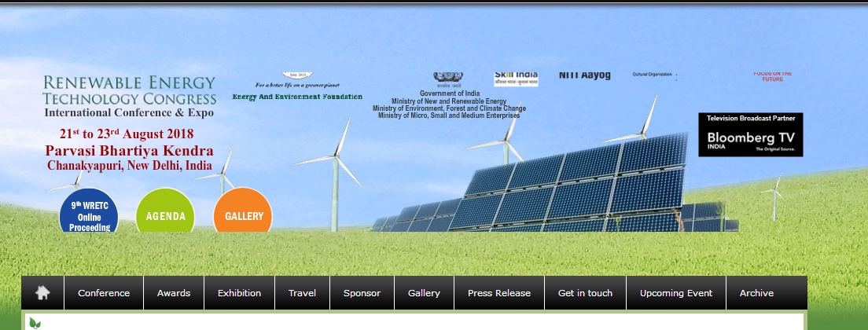This screenshot has width=868, height=330.
Task: Click the Government of India emblem
Action: coord(448,79)
